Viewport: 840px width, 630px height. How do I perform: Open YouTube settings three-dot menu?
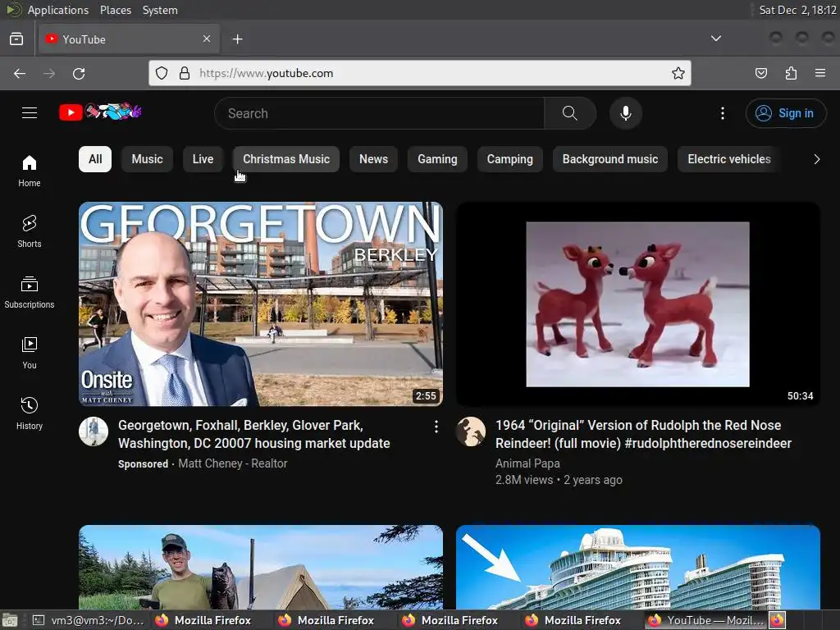(723, 113)
